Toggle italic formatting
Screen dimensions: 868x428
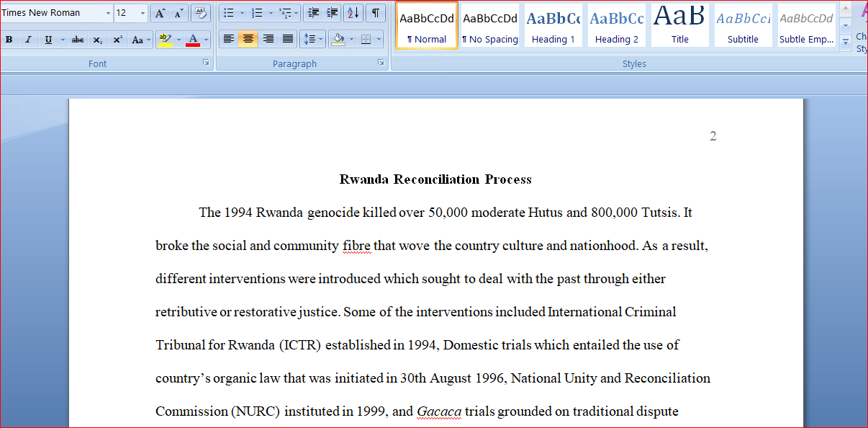(28, 40)
